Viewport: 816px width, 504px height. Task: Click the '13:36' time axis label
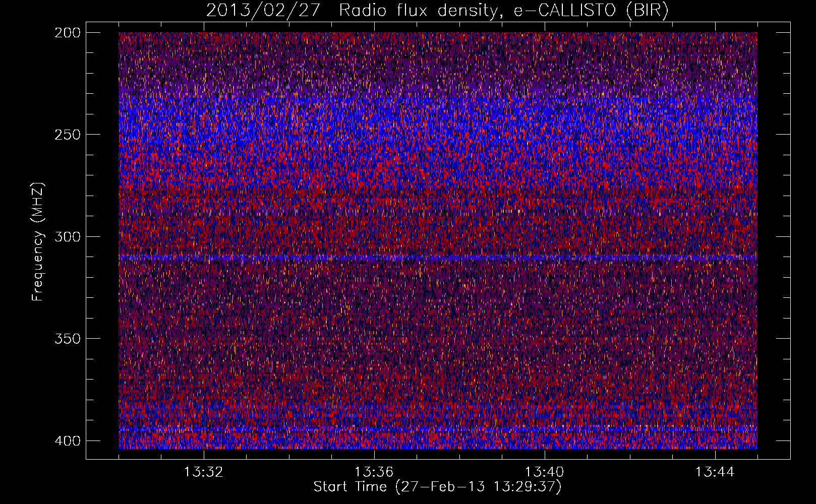[374, 472]
